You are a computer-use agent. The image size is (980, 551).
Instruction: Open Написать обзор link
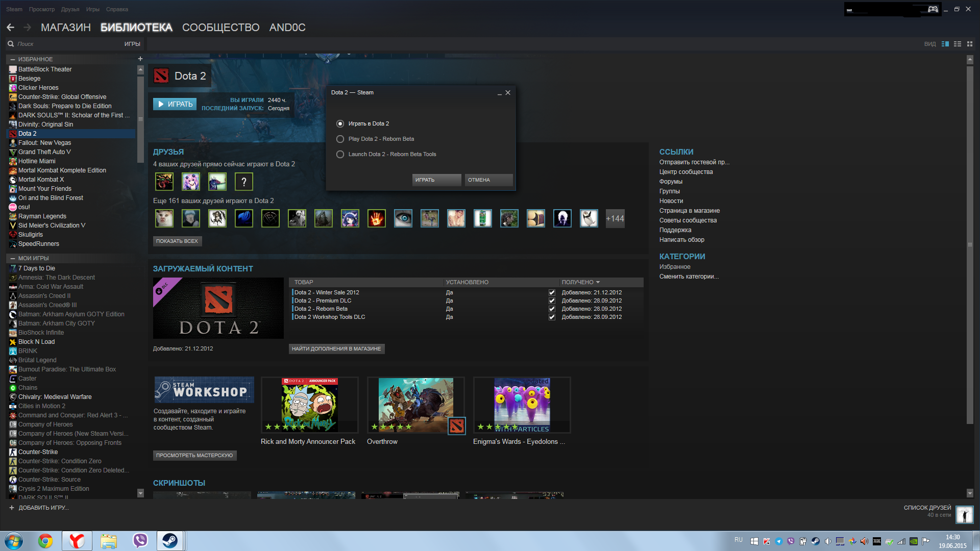(682, 240)
